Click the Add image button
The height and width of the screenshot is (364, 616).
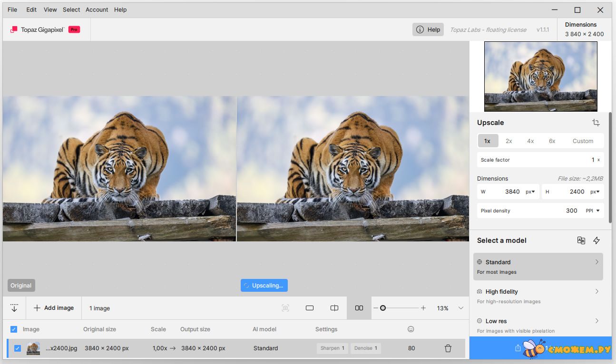tap(54, 308)
